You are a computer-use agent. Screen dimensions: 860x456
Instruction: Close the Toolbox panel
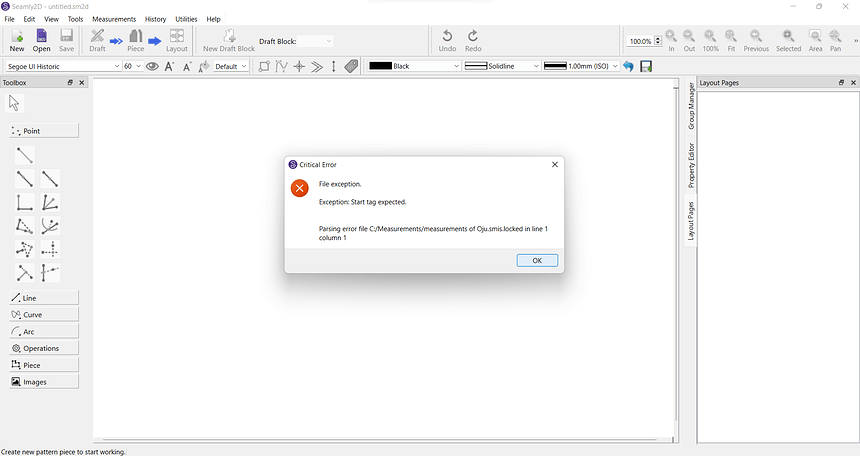(82, 82)
